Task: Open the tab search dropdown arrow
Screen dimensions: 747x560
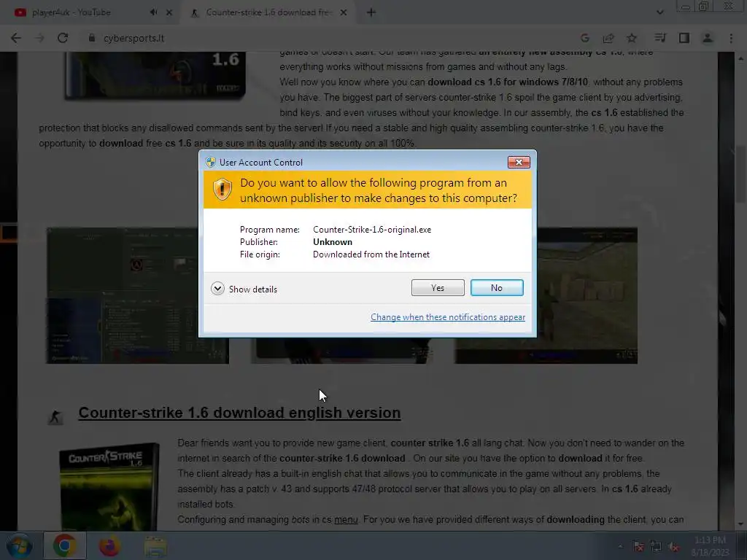Action: coord(659,12)
